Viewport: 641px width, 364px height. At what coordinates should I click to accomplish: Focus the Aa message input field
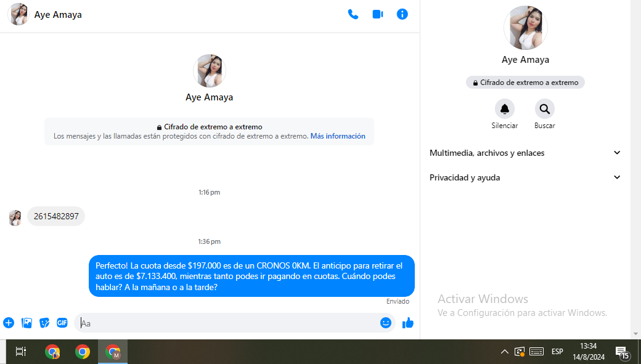228,323
